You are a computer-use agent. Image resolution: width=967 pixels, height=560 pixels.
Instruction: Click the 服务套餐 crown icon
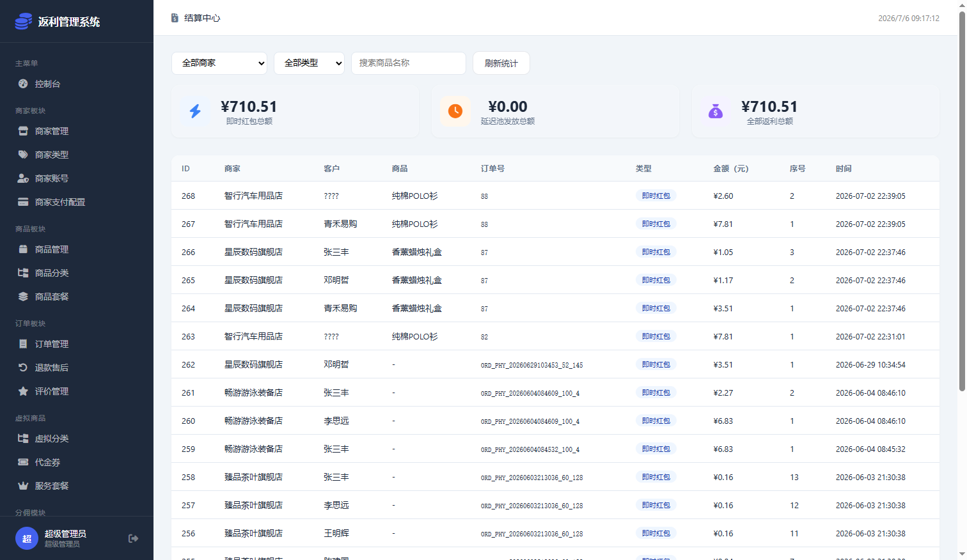(x=23, y=486)
